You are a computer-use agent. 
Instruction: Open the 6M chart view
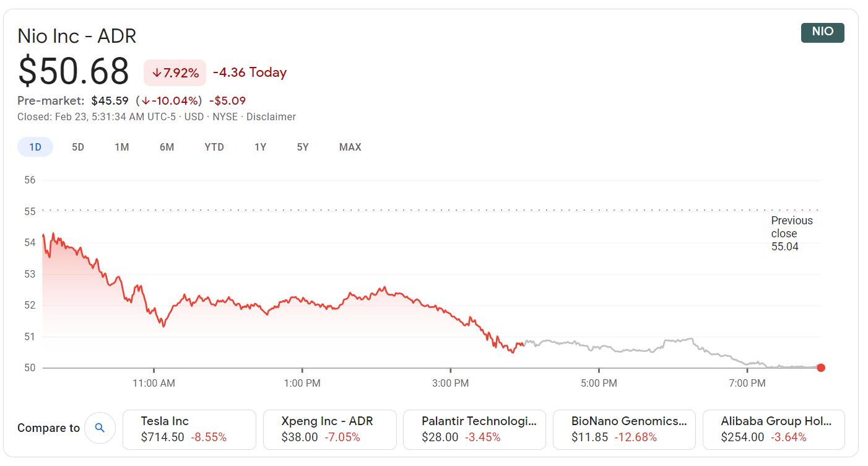click(x=166, y=147)
